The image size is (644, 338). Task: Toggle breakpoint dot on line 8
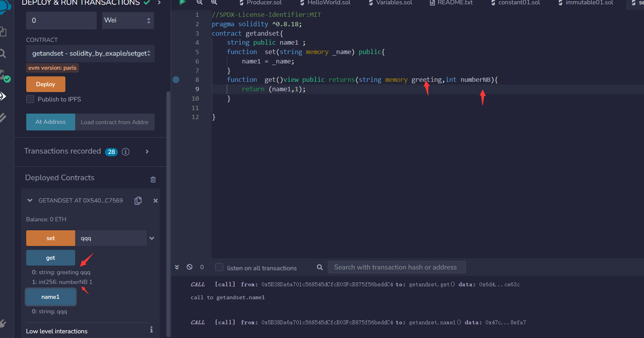176,80
